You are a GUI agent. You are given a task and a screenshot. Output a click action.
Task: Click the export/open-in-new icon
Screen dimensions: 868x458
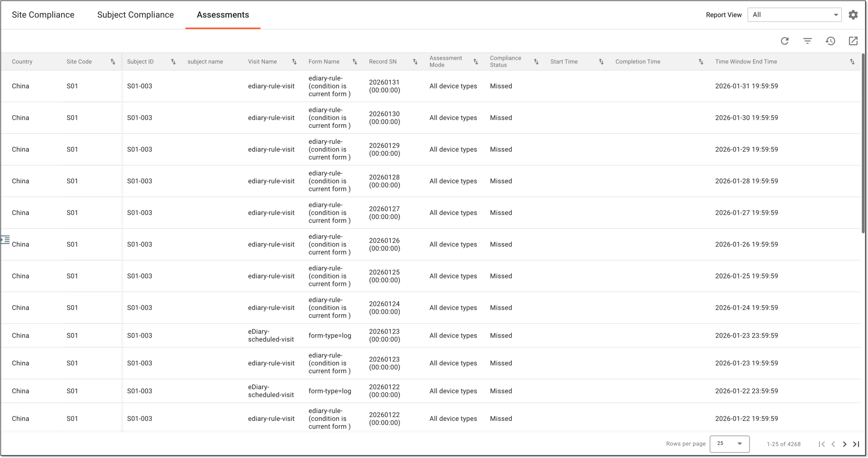coord(853,41)
